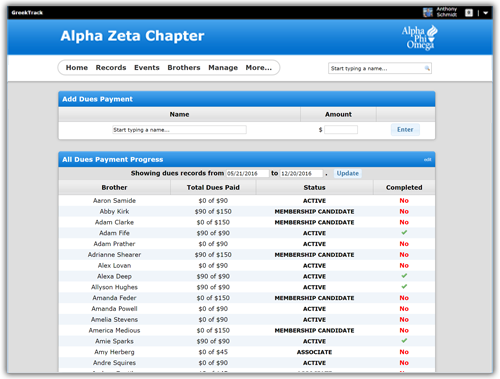The width and height of the screenshot is (500, 379).
Task: Click the green checkmark for Adam Fife
Action: click(404, 233)
